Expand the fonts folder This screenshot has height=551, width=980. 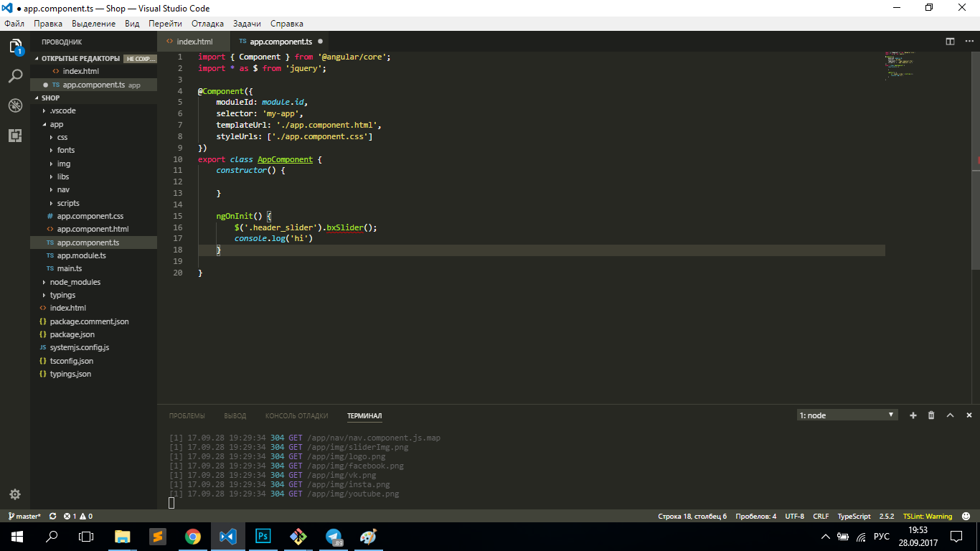pyautogui.click(x=93, y=150)
